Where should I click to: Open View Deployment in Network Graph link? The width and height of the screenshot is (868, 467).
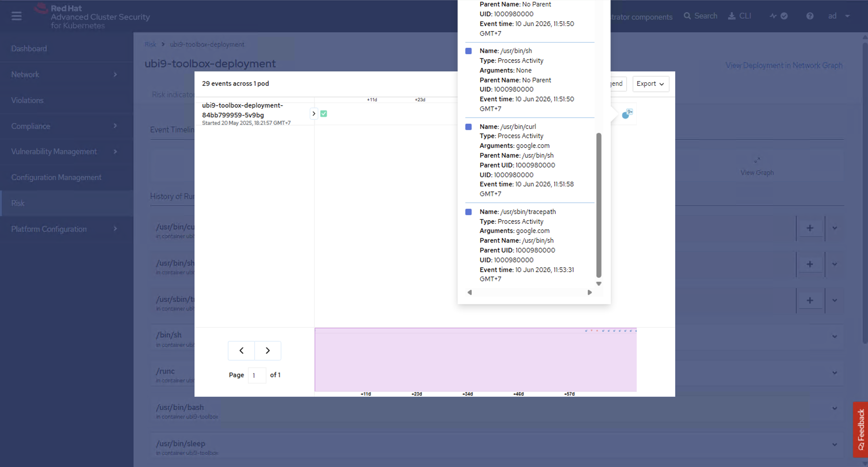pos(784,65)
